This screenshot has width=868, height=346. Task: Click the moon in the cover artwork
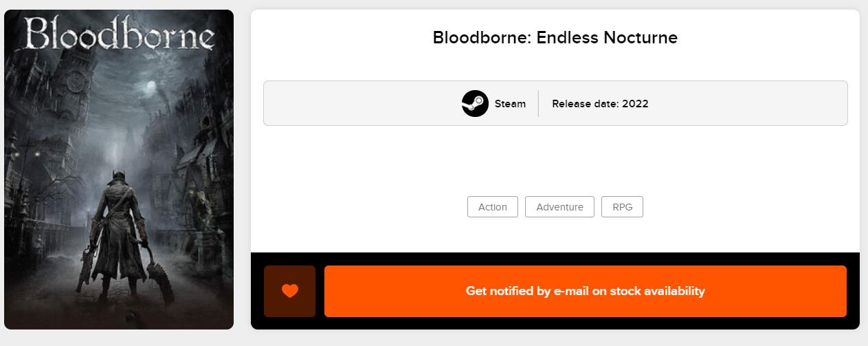[154, 87]
